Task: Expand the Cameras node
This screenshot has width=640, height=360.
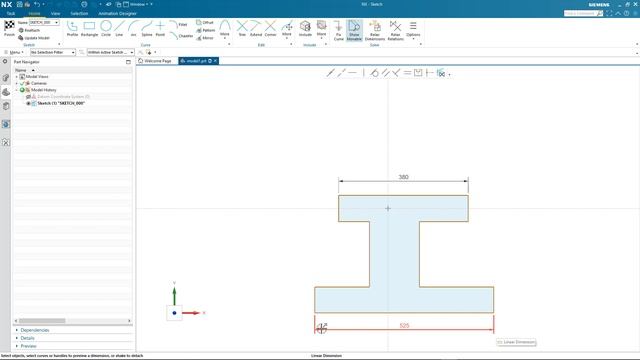Action: 17,83
